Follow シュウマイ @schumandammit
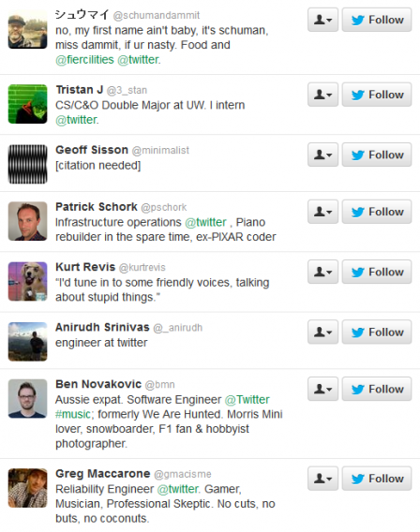 pyautogui.click(x=377, y=20)
